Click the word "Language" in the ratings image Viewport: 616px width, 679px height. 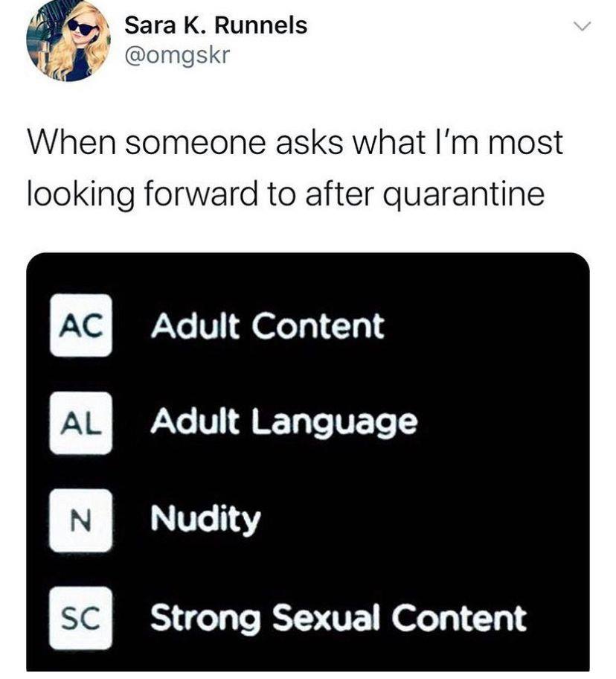(334, 424)
